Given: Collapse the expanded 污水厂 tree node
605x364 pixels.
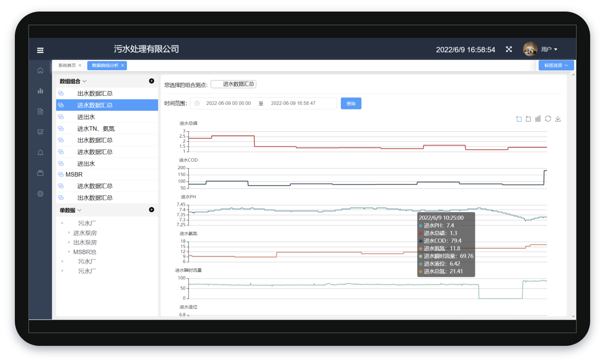Looking at the screenshot, I should tap(62, 223).
